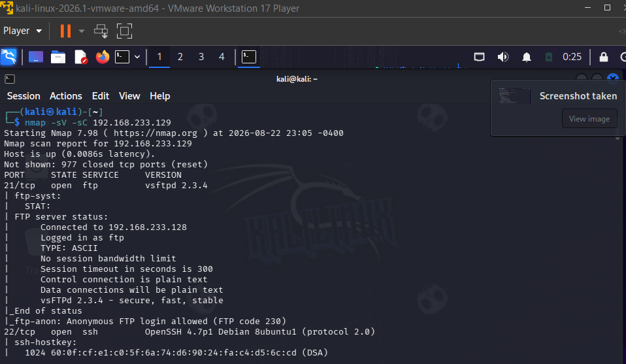Open the volume speaker control in the panel
Screen dimensions: 626x364
[502, 57]
